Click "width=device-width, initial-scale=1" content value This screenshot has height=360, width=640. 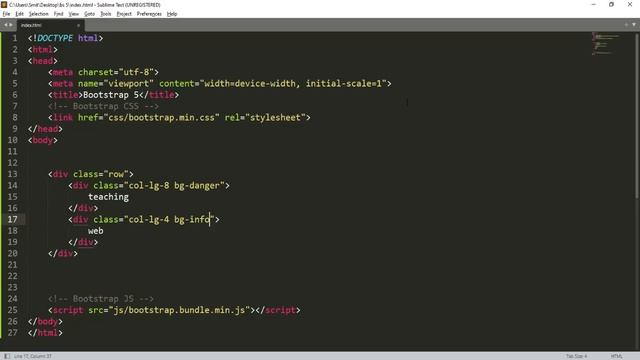pyautogui.click(x=293, y=84)
